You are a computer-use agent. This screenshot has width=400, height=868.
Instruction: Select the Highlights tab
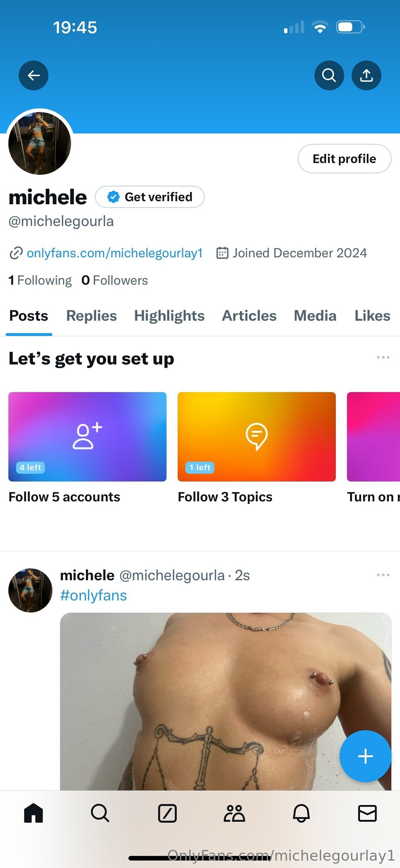(x=169, y=316)
